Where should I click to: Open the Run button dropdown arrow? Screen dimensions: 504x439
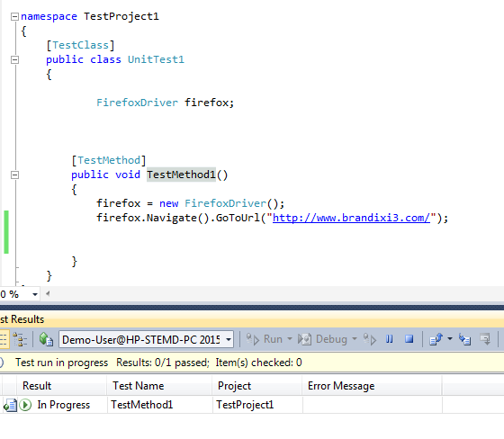(x=289, y=339)
